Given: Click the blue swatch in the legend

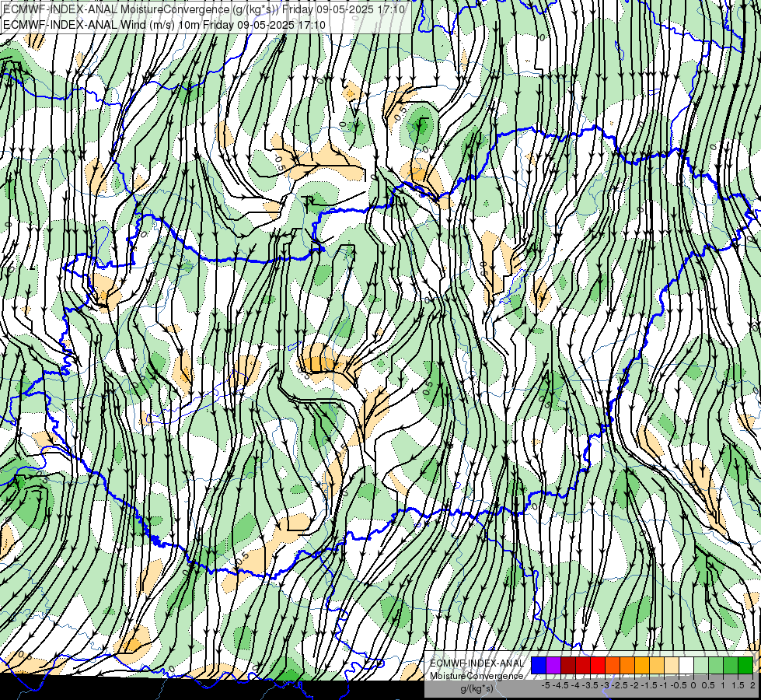Looking at the screenshot, I should click(x=538, y=665).
